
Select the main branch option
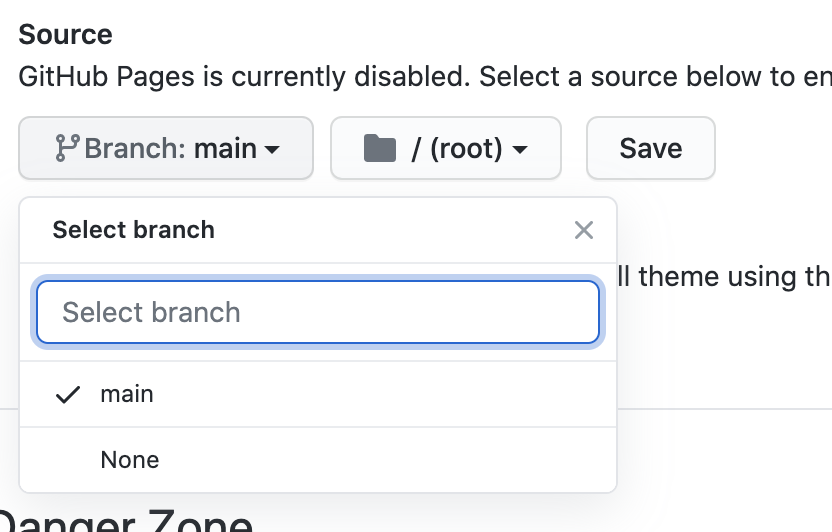[x=127, y=394]
